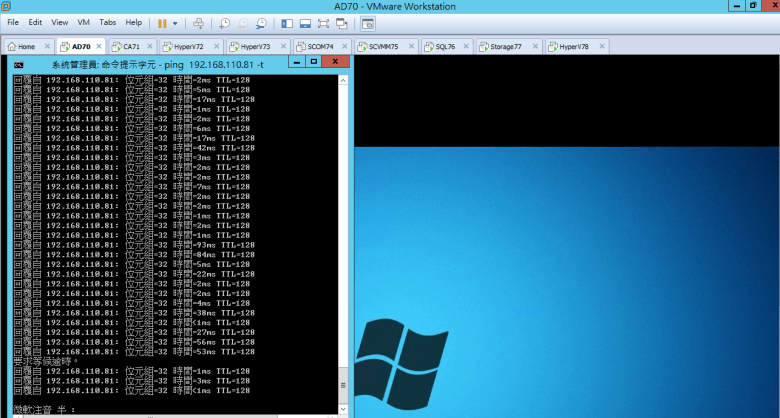Click the console view toolbar icon

pyautogui.click(x=368, y=22)
